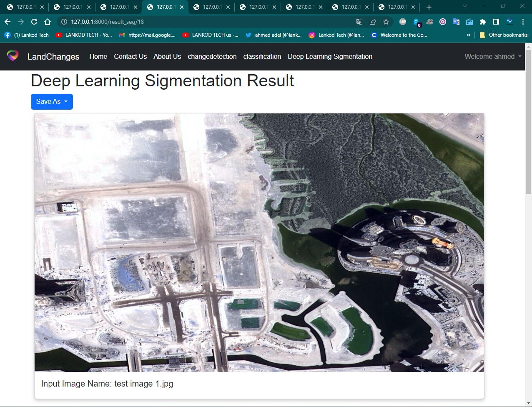Click the satellite segmentation result image

259,242
